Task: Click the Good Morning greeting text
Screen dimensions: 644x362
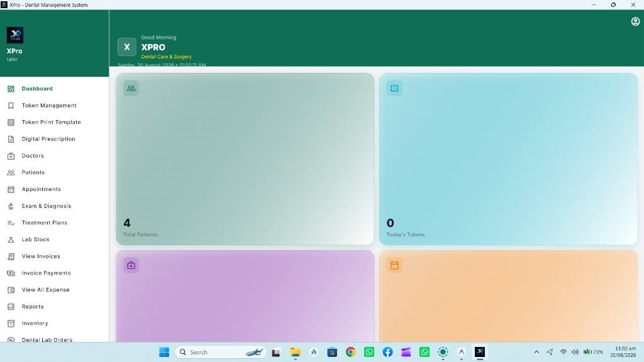Action: (x=158, y=37)
